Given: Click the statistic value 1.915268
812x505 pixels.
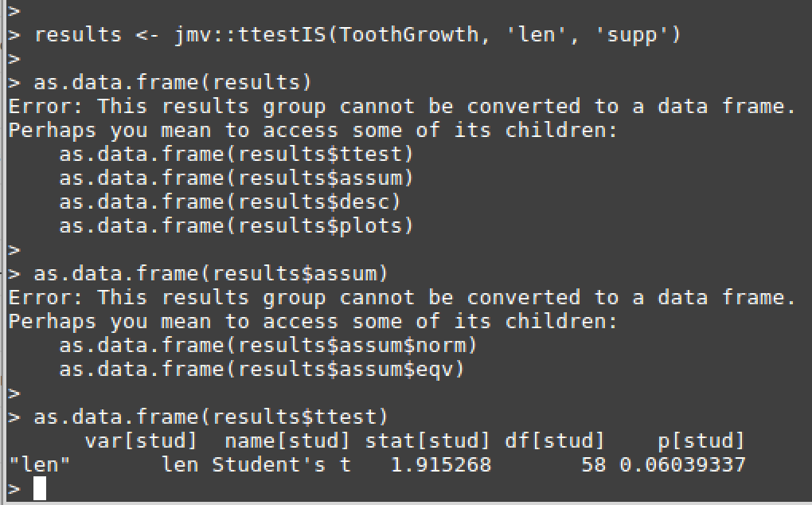Looking at the screenshot, I should point(440,464).
